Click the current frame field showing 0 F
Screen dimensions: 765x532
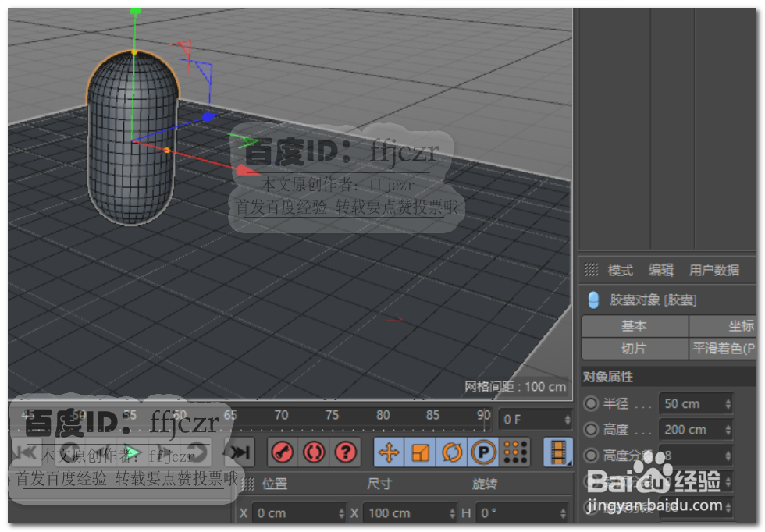coord(535,420)
